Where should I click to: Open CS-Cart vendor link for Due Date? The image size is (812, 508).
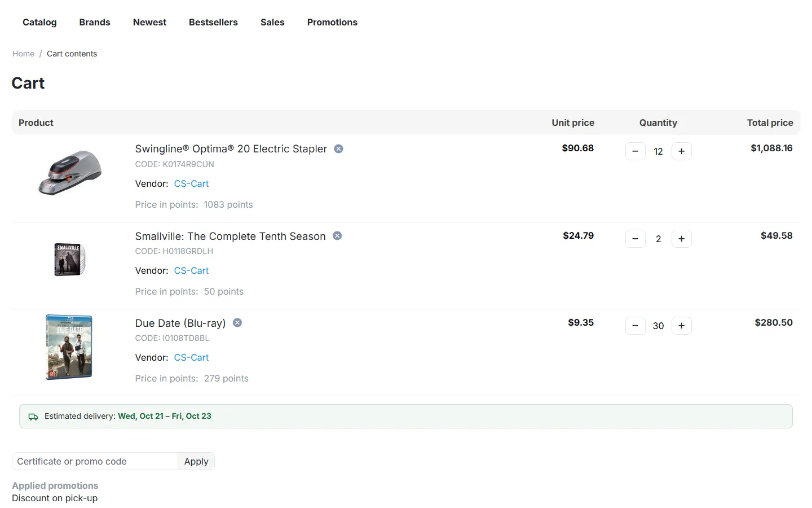191,357
